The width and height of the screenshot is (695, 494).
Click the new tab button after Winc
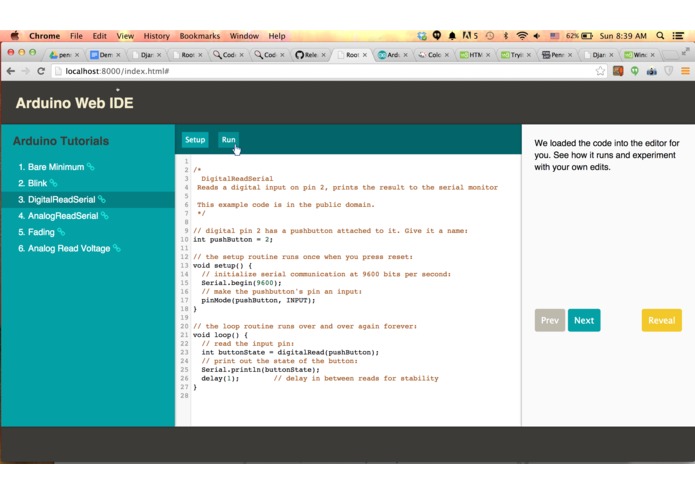pyautogui.click(x=671, y=54)
